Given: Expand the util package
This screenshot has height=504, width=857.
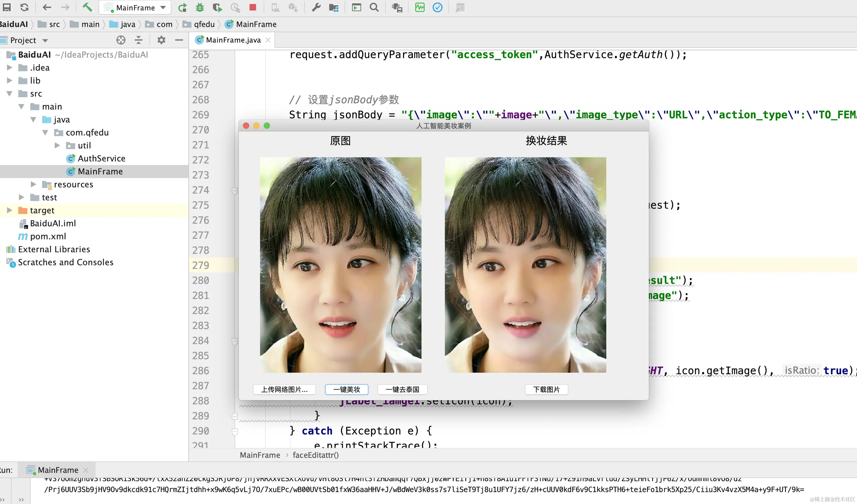Looking at the screenshot, I should click(x=57, y=146).
